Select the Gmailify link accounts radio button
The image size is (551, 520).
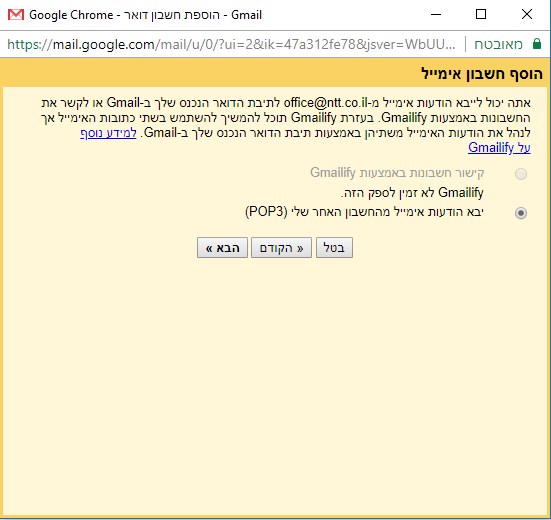(520, 174)
